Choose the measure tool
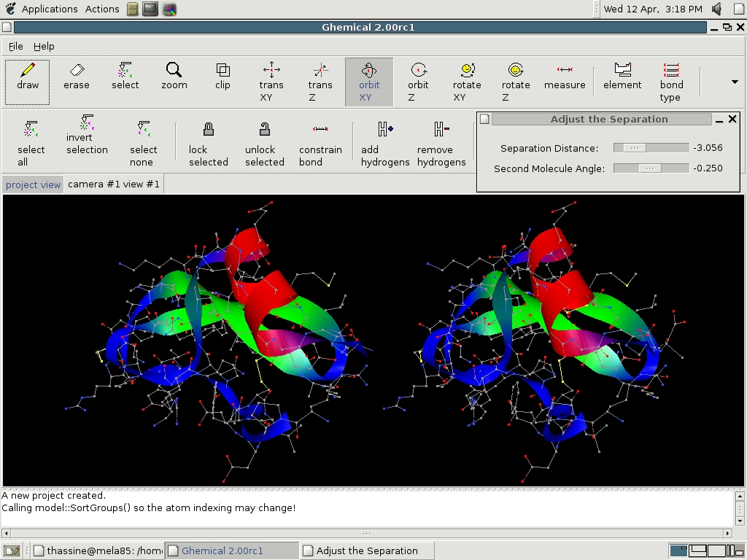 pyautogui.click(x=565, y=77)
